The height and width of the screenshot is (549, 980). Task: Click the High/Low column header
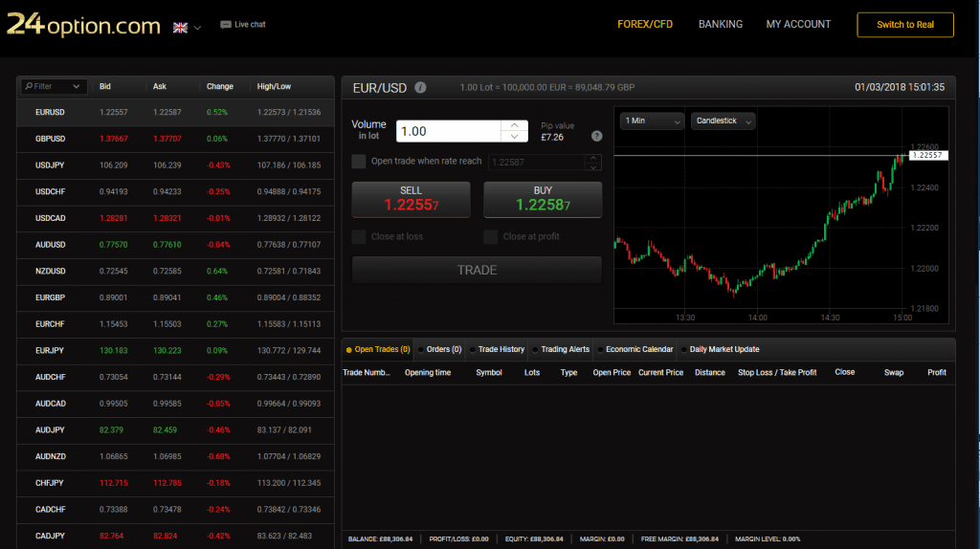click(x=274, y=87)
